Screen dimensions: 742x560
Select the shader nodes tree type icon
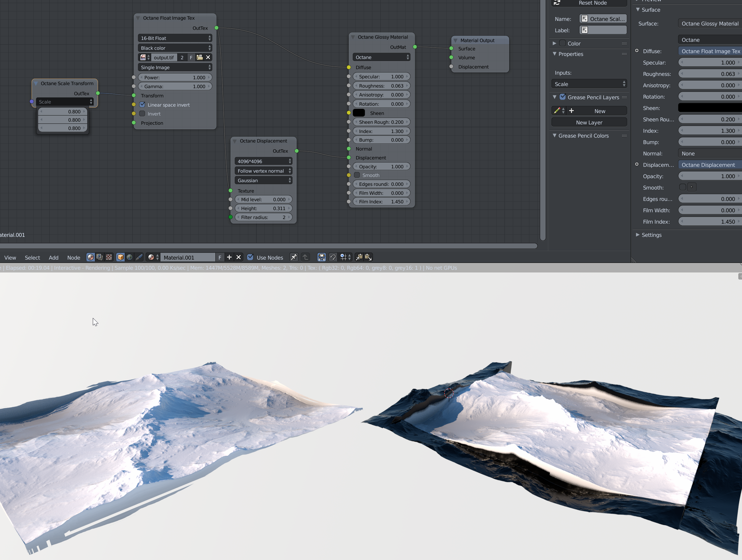point(90,257)
